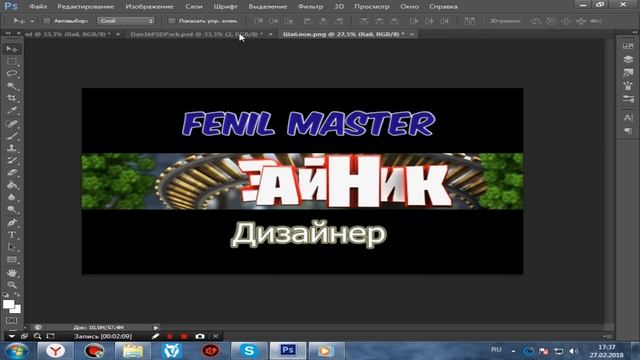Show hidden tray icons arrow

(513, 351)
